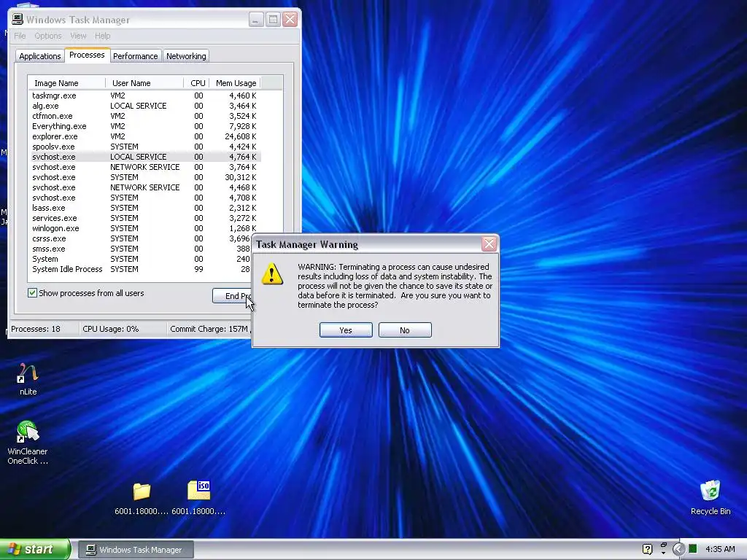Switch to the Applications tab
The width and height of the screenshot is (747, 560).
[x=40, y=56]
